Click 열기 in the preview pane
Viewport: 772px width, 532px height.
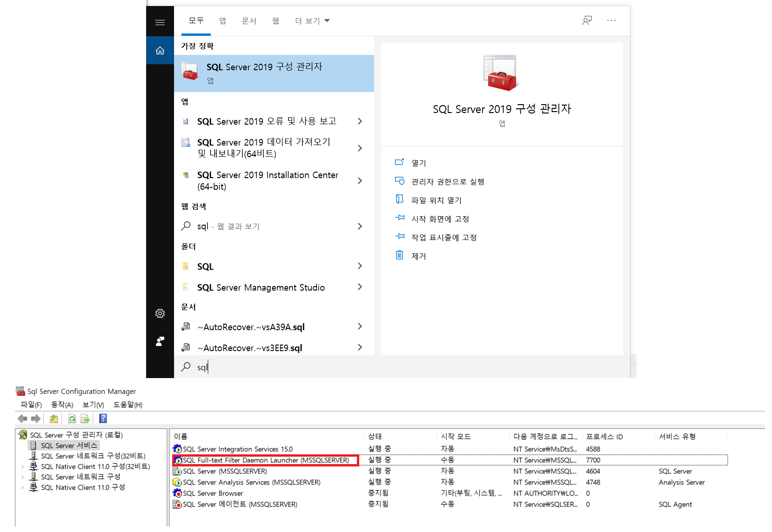419,163
